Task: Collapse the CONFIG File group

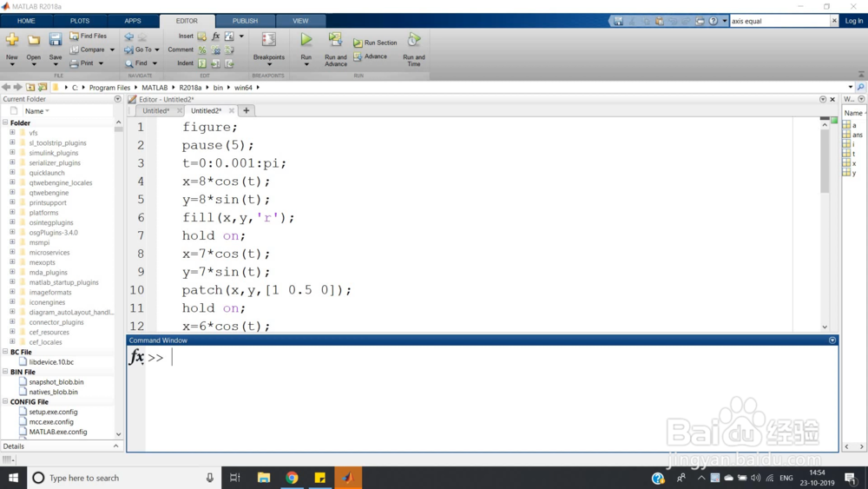Action: pos(5,402)
